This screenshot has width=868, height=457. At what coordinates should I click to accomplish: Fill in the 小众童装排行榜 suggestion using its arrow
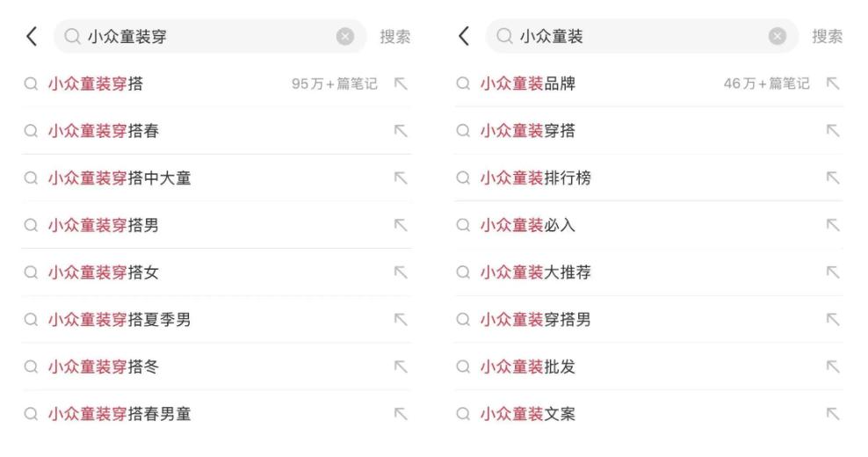(x=833, y=178)
